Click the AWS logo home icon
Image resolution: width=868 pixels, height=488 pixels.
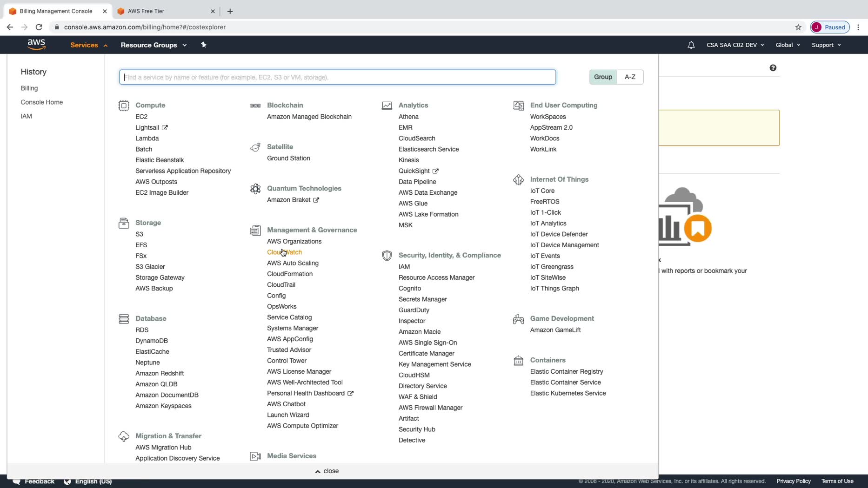click(36, 45)
